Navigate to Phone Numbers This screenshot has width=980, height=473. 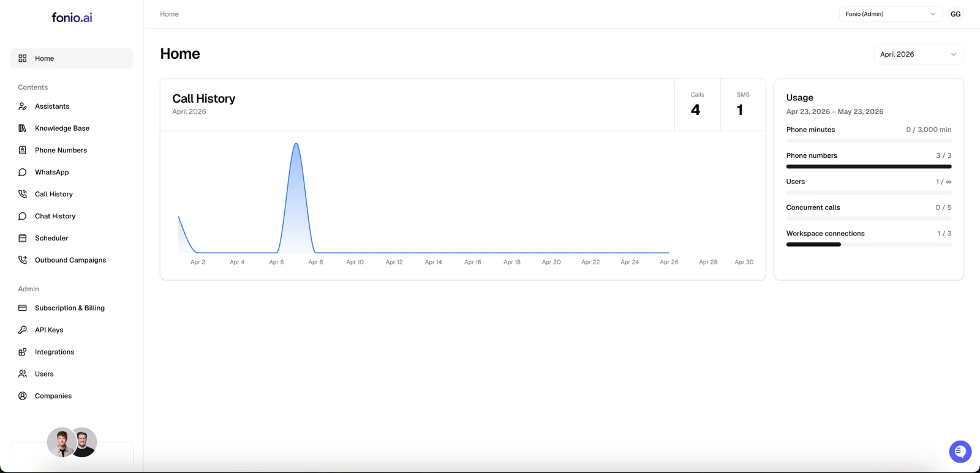[x=72, y=151]
